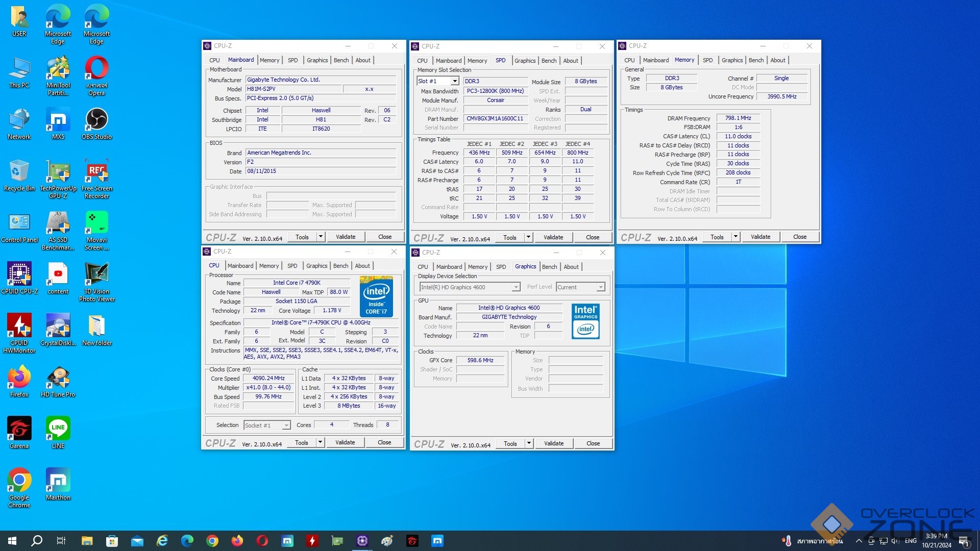This screenshot has height=551, width=980.
Task: Open the Opera browser desktop icon
Action: (x=96, y=76)
